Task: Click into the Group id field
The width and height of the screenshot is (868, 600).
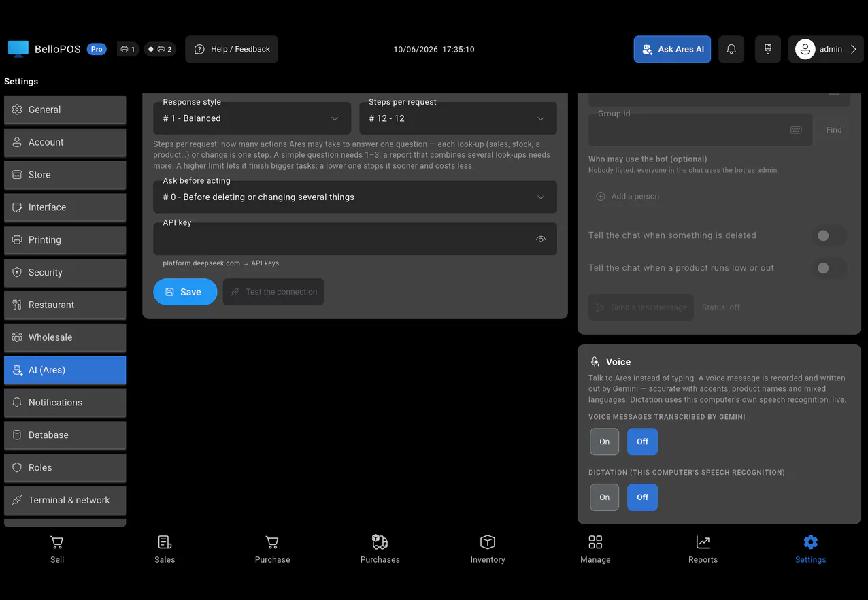Action: click(x=700, y=130)
